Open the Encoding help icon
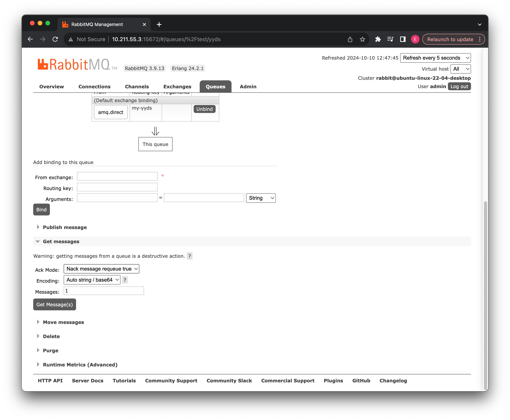The height and width of the screenshot is (420, 510). tap(125, 280)
